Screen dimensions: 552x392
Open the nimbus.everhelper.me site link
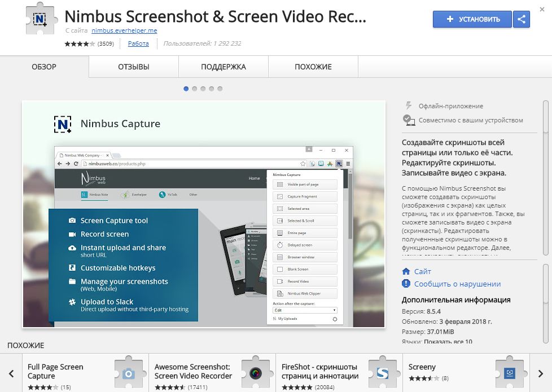click(116, 30)
